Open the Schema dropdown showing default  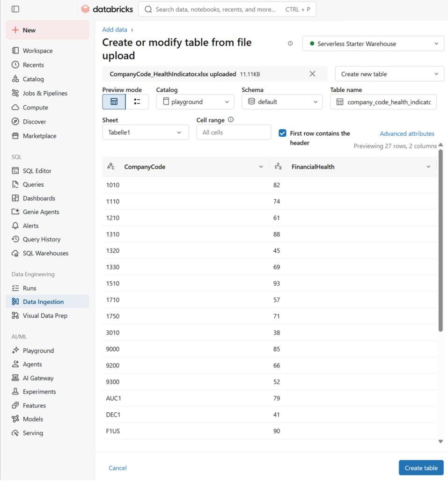[x=282, y=102]
